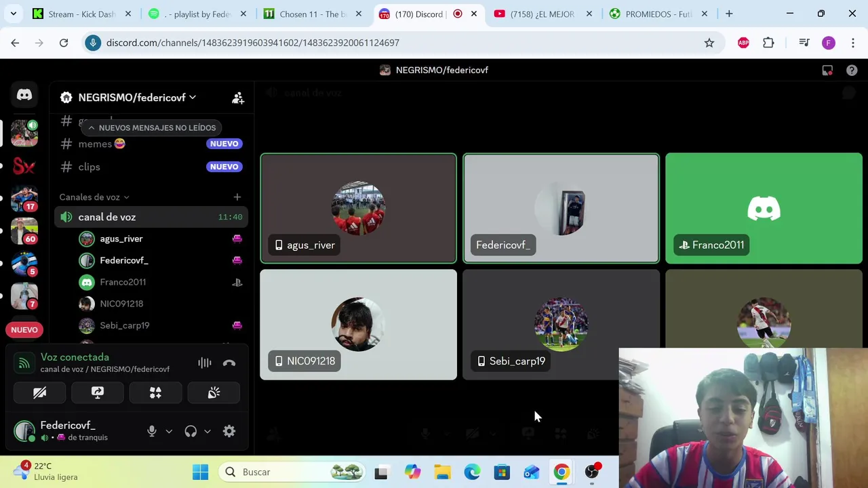
Task: Switch to the Chosen 11 tab
Action: click(313, 14)
